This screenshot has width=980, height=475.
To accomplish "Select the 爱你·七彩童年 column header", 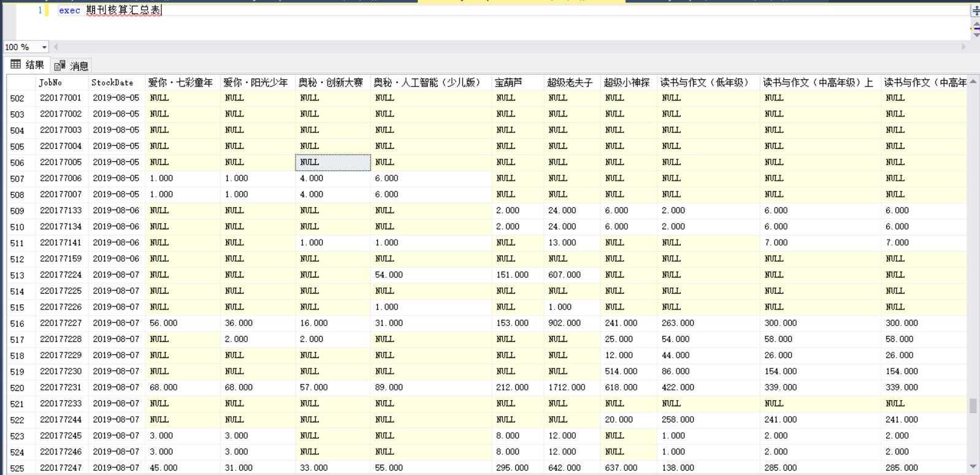I will [x=182, y=82].
